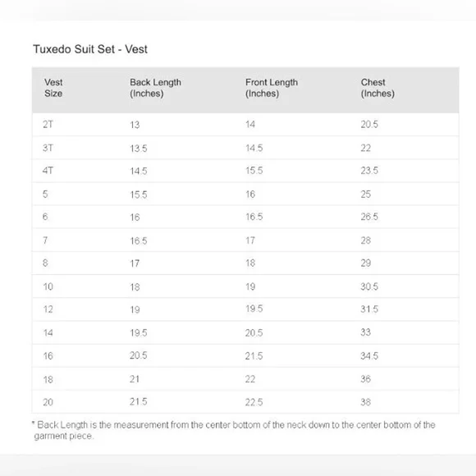Click the Tuxedo Suit Set - Vest title
The height and width of the screenshot is (476, 476).
90,49
